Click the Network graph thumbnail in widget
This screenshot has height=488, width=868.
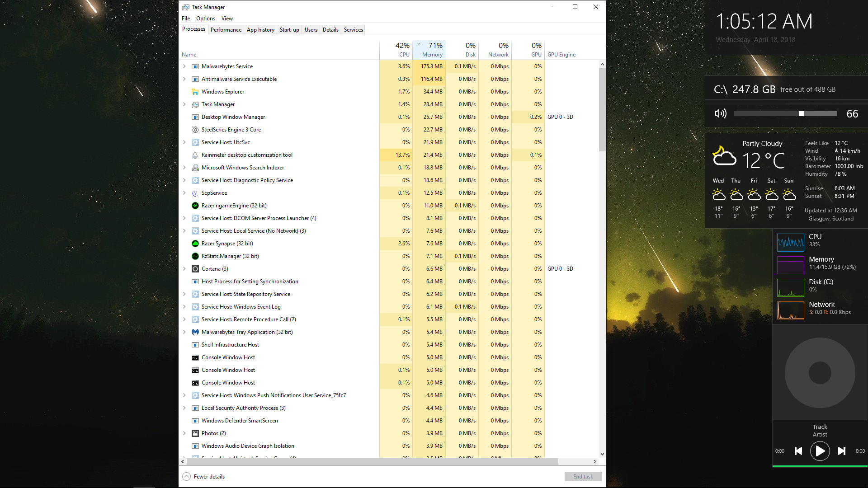791,310
